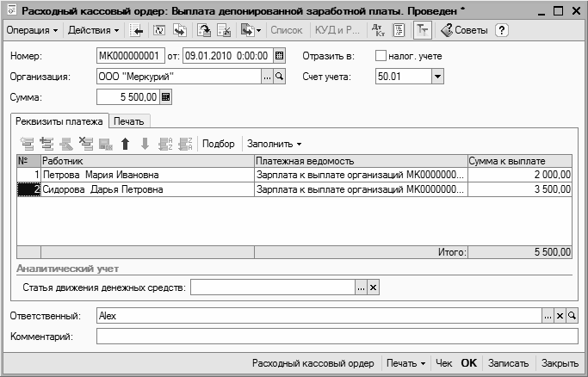Screen dimensions: 588x377
Task: Click search magnifier next to Организация
Action: pos(280,77)
